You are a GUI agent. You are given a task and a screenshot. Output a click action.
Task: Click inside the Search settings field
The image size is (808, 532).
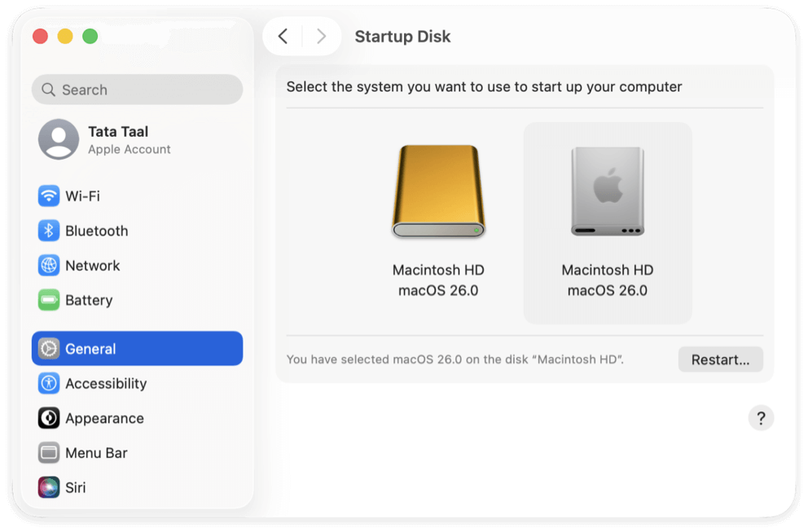tap(136, 89)
